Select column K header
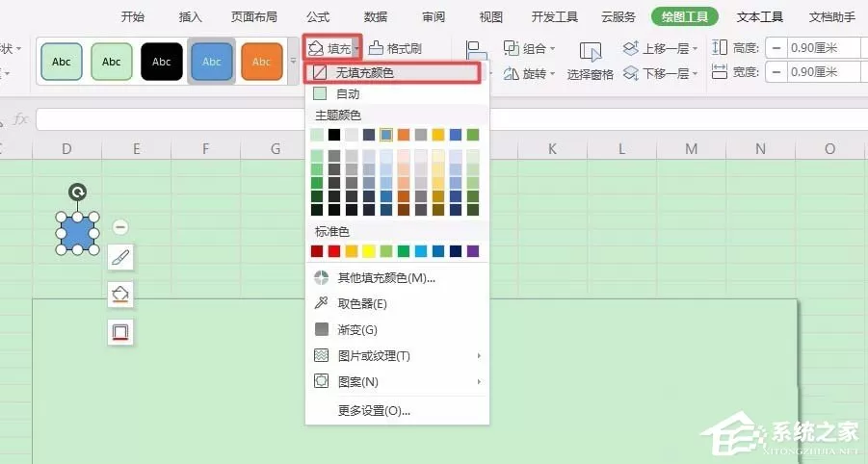 click(x=552, y=149)
